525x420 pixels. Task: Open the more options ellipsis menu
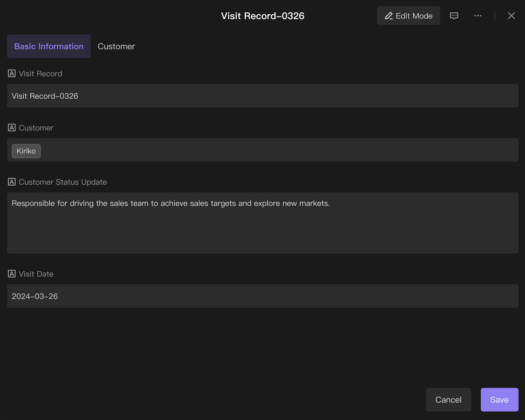click(x=478, y=16)
